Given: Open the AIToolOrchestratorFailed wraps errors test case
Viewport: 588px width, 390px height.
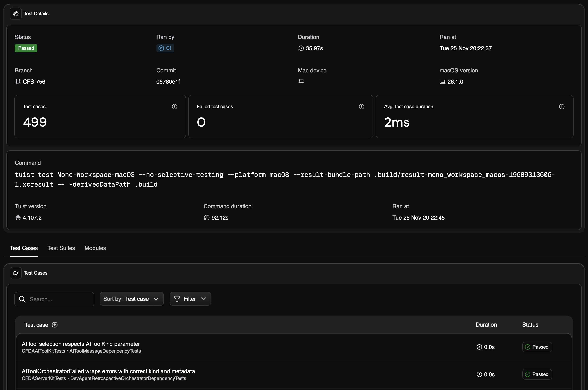Looking at the screenshot, I should [x=108, y=371].
